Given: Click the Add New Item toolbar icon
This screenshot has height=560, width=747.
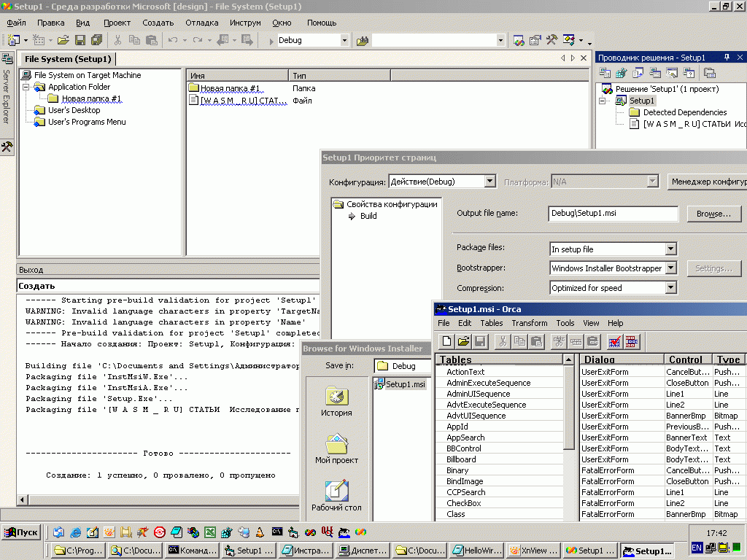Looking at the screenshot, I should tap(39, 41).
